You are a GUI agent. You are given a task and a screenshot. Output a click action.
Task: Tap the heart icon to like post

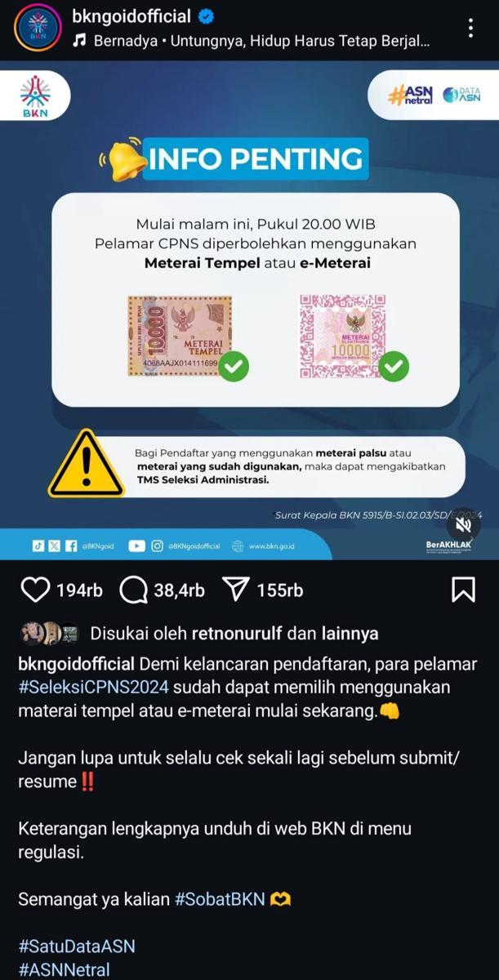tap(35, 590)
